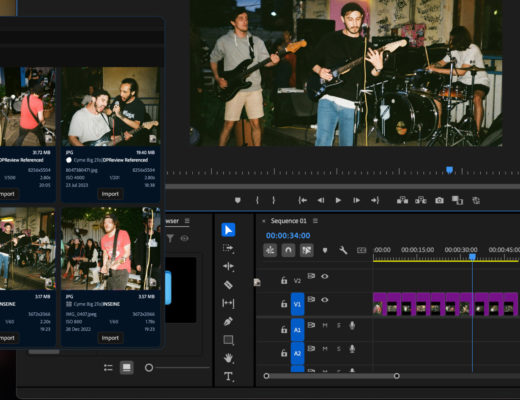Viewport: 520px width, 400px height.
Task: Open Comparison View in Program Monitor
Action: tap(457, 200)
